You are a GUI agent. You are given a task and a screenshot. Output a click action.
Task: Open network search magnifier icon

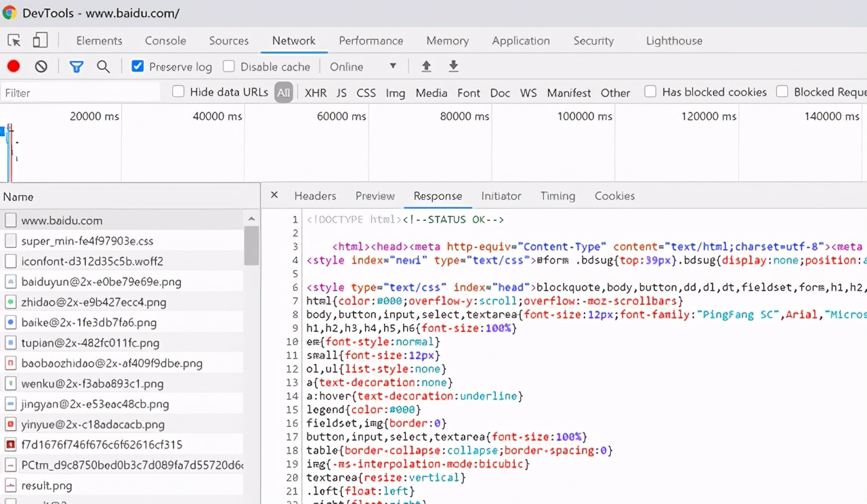click(x=103, y=66)
